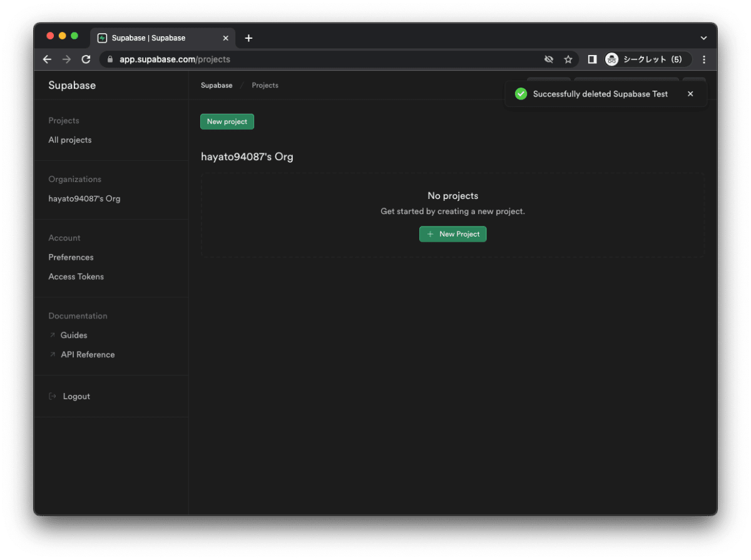Click the Guides external arrow icon

click(x=53, y=335)
